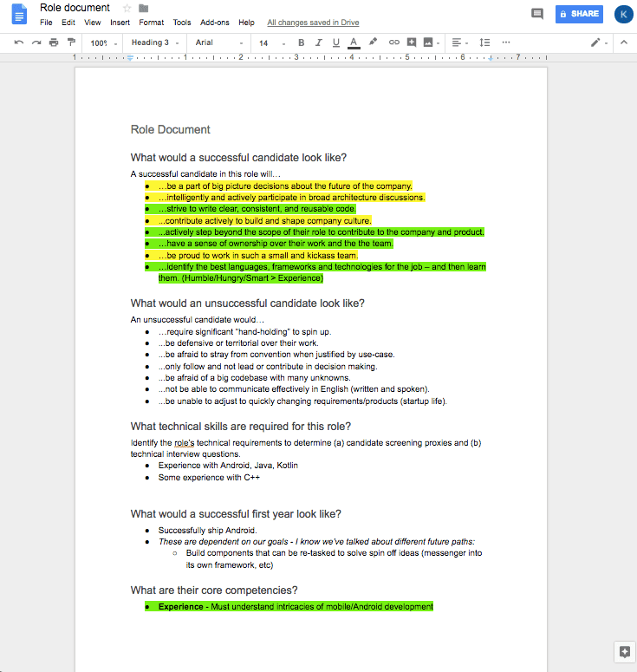Click the Redo arrow
Viewport: 637px width, 672px height.
click(x=36, y=42)
